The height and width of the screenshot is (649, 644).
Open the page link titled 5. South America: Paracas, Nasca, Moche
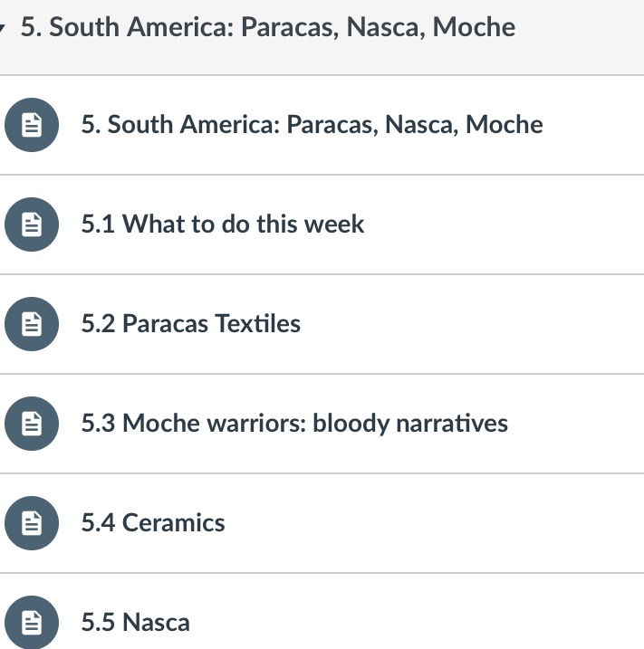point(312,125)
